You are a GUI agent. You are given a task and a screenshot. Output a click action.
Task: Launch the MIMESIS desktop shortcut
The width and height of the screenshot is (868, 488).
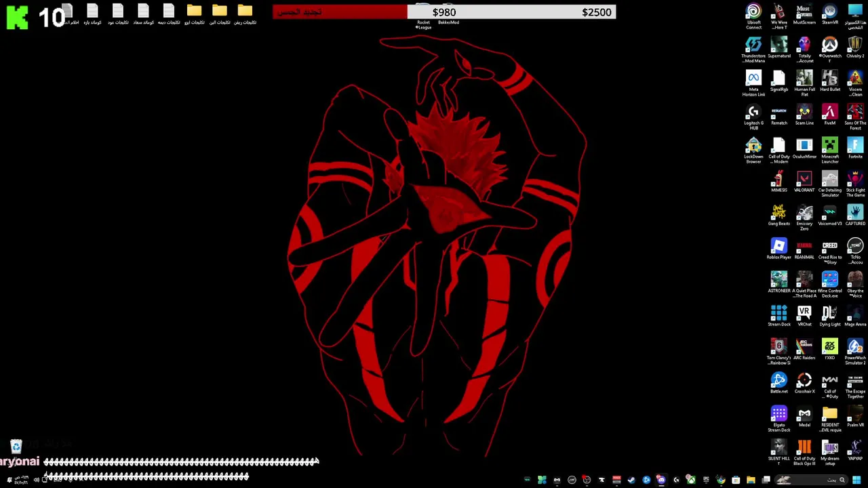[779, 182]
